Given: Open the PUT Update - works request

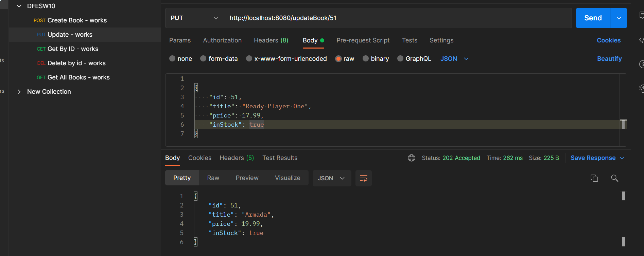Looking at the screenshot, I should coord(85,35).
